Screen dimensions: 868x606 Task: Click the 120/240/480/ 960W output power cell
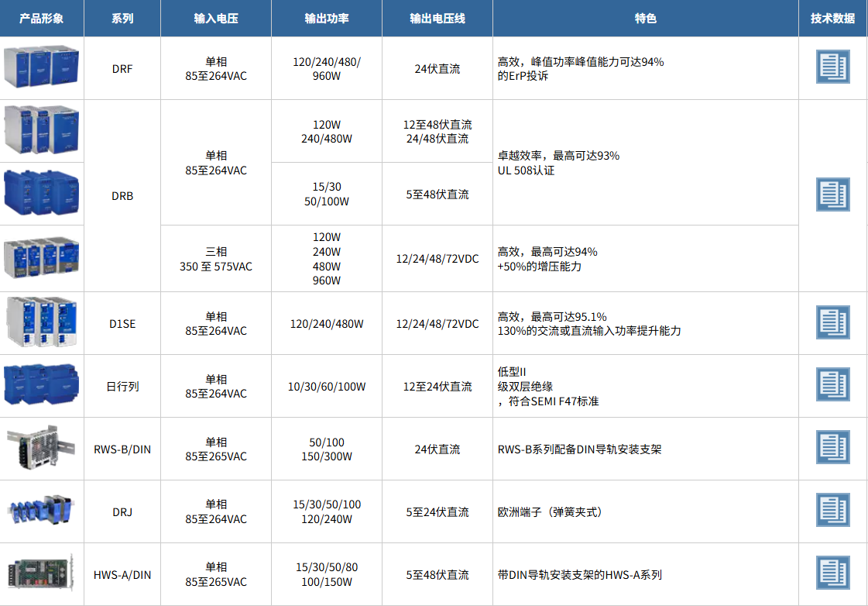(327, 69)
